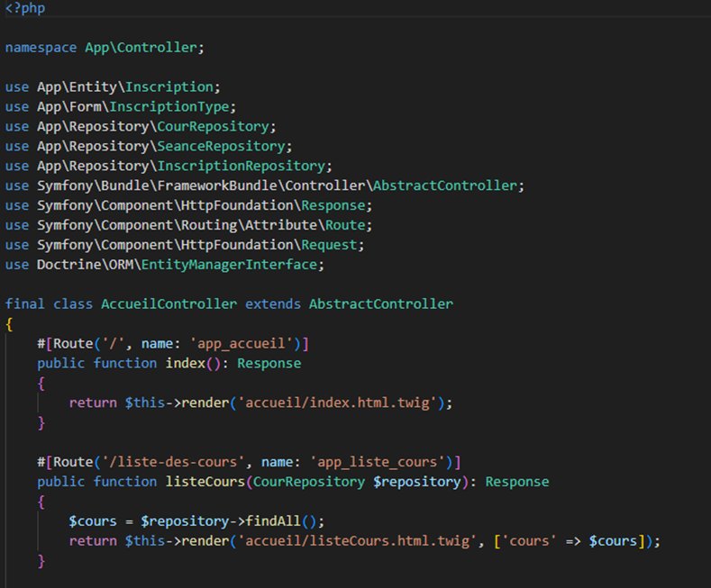Click the 'app_liste_cours' route name string

pos(378,462)
